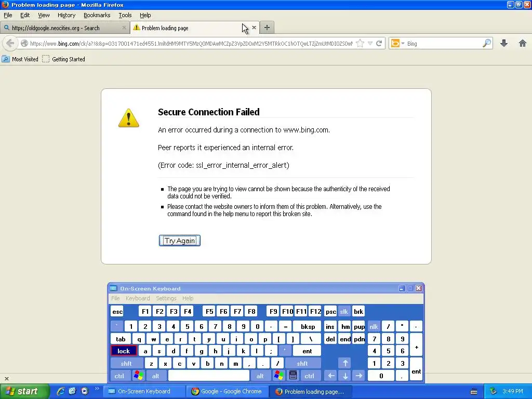Click left Windows key on on-screen keyboard

(x=138, y=376)
